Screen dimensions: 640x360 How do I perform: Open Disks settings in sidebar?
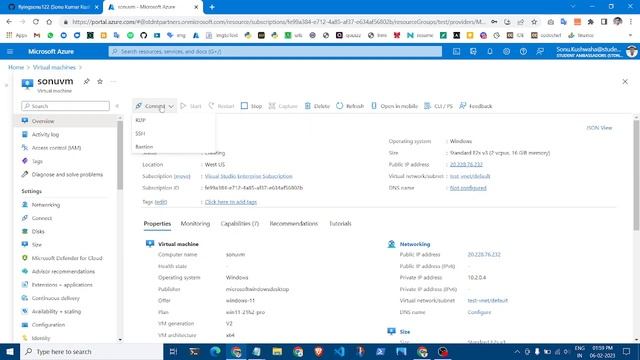(x=38, y=231)
